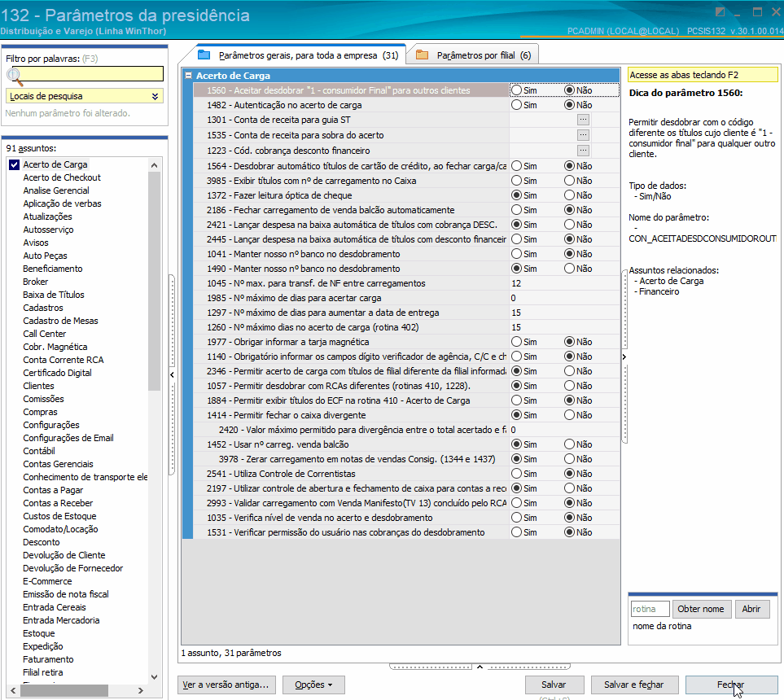The height and width of the screenshot is (700, 784).
Task: Collapse left panel with splitter arrow
Action: 172,374
